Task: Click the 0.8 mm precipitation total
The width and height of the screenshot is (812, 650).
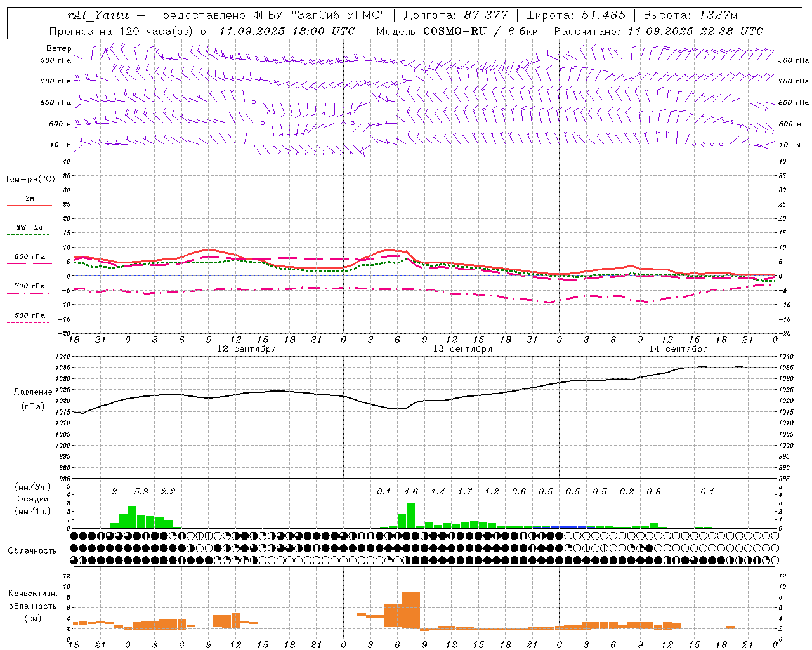Action: [x=653, y=491]
